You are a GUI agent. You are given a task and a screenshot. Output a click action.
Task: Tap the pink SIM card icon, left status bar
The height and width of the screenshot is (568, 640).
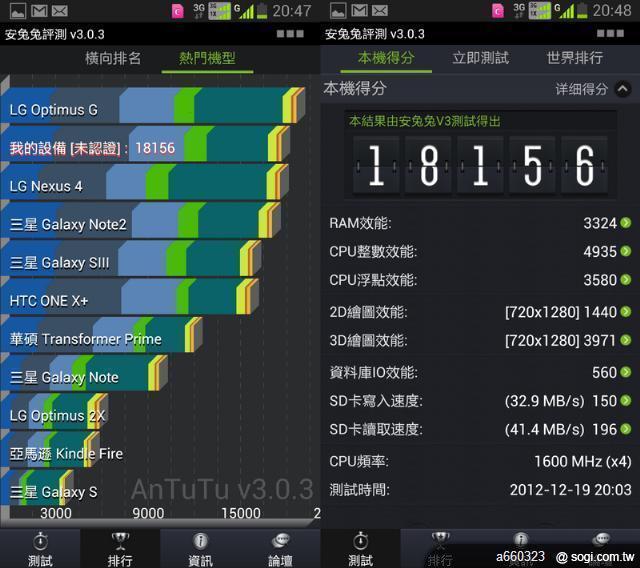(x=178, y=11)
